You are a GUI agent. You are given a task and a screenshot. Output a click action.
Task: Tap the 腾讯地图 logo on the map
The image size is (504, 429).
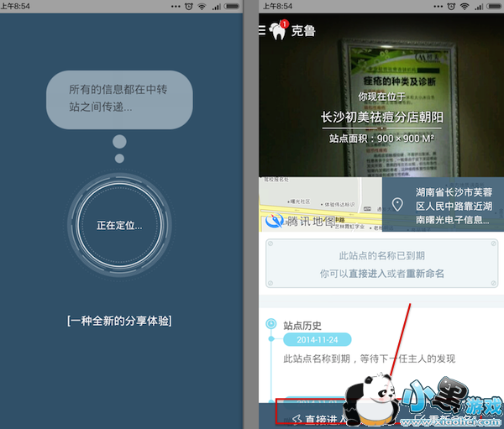tap(300, 221)
